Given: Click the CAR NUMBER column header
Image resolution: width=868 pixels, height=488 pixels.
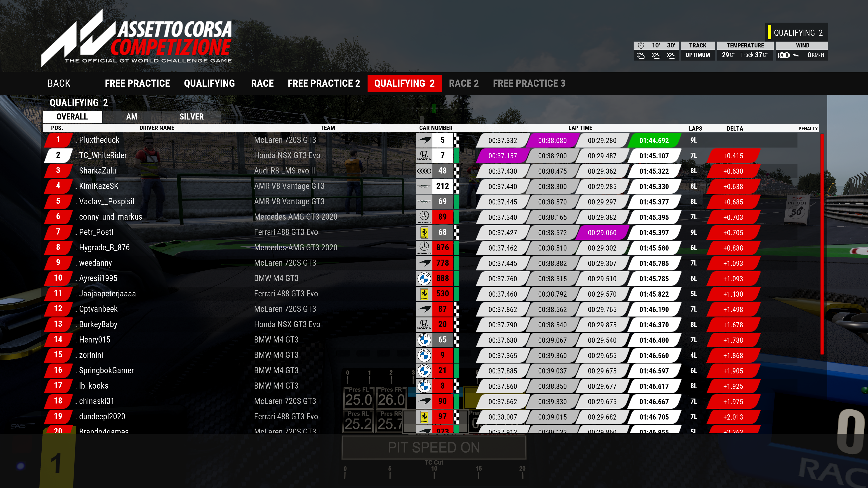Looking at the screenshot, I should 436,128.
